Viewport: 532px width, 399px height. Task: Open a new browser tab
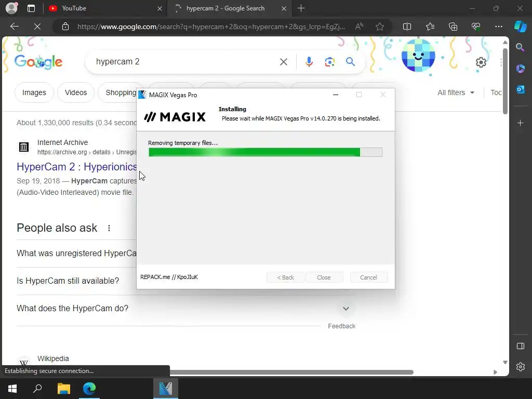[x=301, y=8]
